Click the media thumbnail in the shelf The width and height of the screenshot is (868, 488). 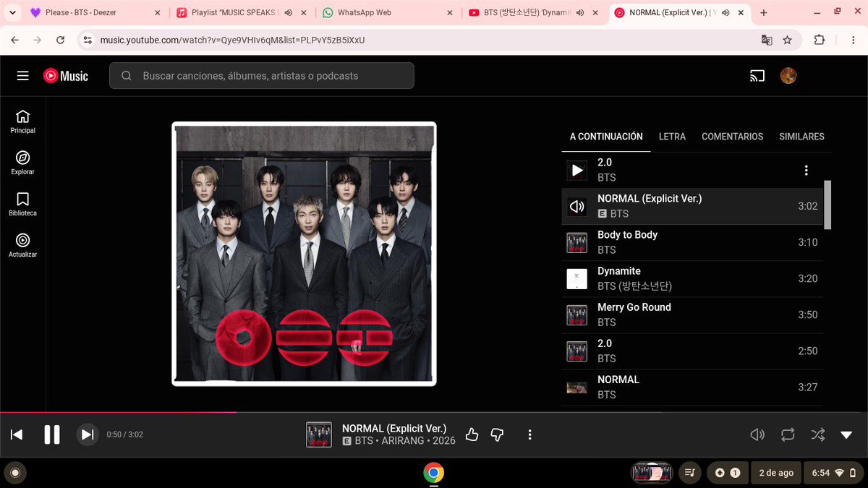[x=652, y=473]
